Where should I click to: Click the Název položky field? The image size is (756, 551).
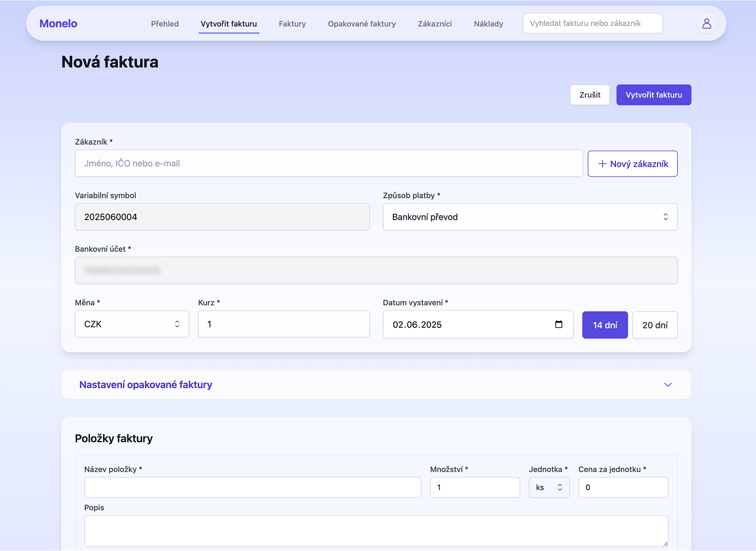(253, 488)
